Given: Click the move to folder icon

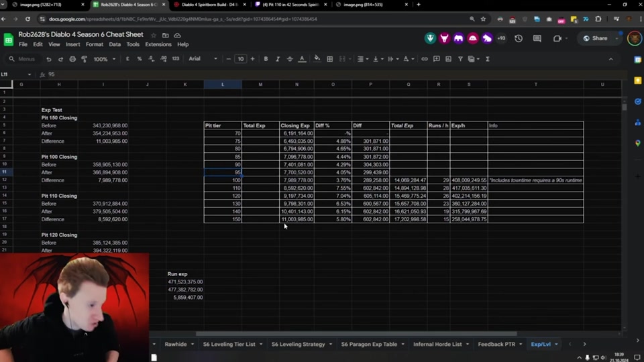Looking at the screenshot, I should pos(166,36).
